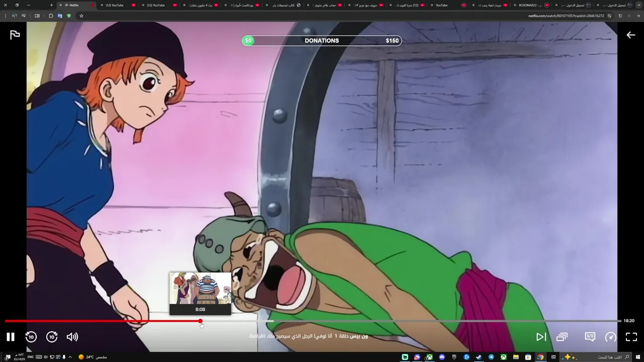Image resolution: width=644 pixels, height=362 pixels.
Task: Click the green shield extension icon
Action: [69, 16]
